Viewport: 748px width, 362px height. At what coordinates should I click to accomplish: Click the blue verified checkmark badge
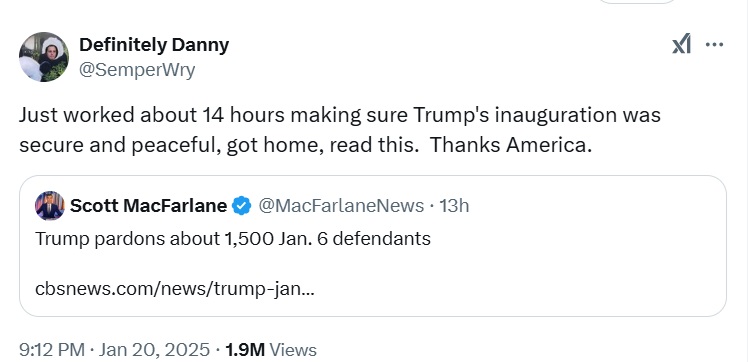point(242,206)
